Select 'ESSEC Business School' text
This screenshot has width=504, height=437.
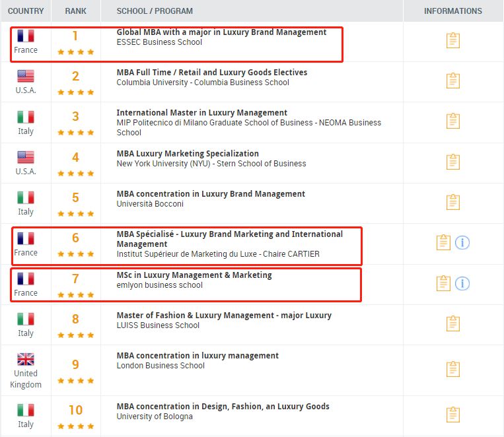click(159, 42)
